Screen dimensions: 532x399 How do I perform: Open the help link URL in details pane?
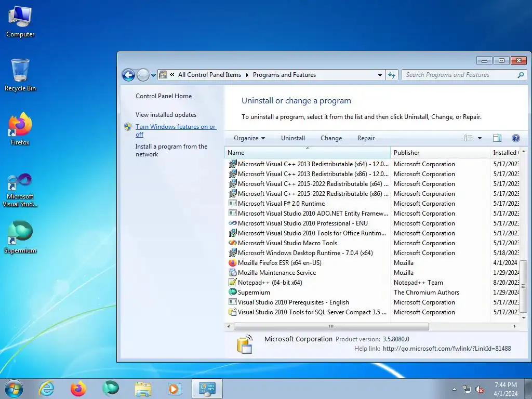(446, 349)
